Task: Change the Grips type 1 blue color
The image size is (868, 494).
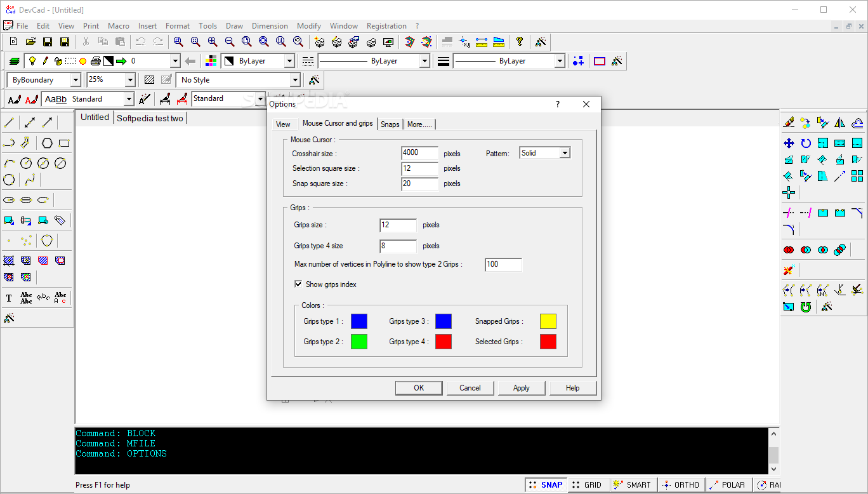Action: pyautogui.click(x=359, y=321)
